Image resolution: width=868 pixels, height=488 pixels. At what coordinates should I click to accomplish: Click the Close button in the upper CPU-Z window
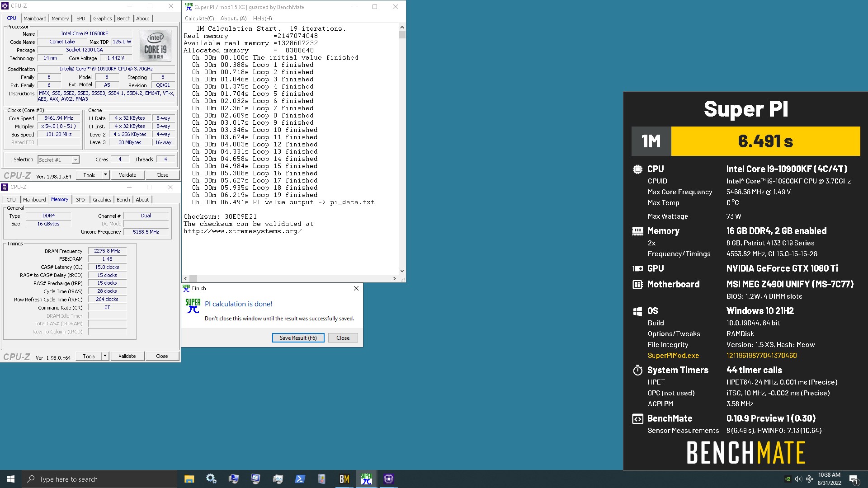[x=162, y=175]
